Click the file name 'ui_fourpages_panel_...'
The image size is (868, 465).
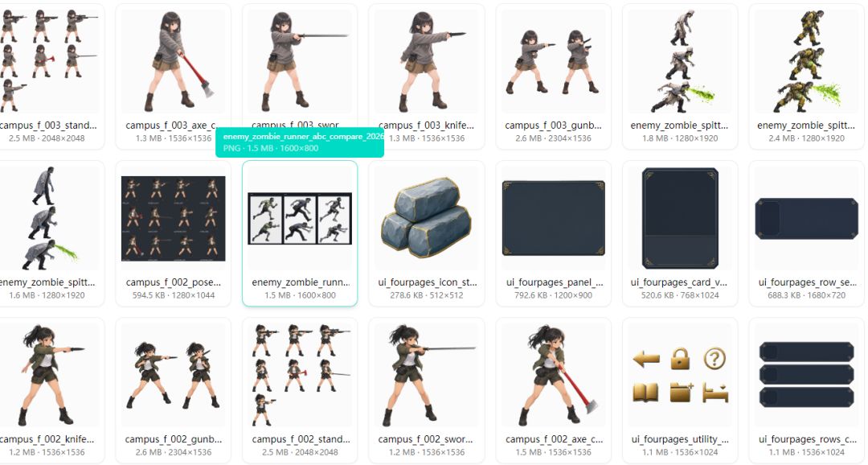[554, 282]
